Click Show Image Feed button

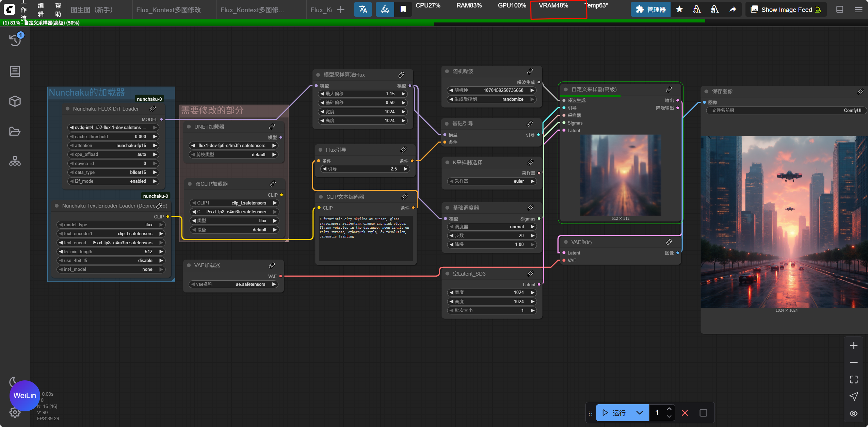pyautogui.click(x=786, y=10)
